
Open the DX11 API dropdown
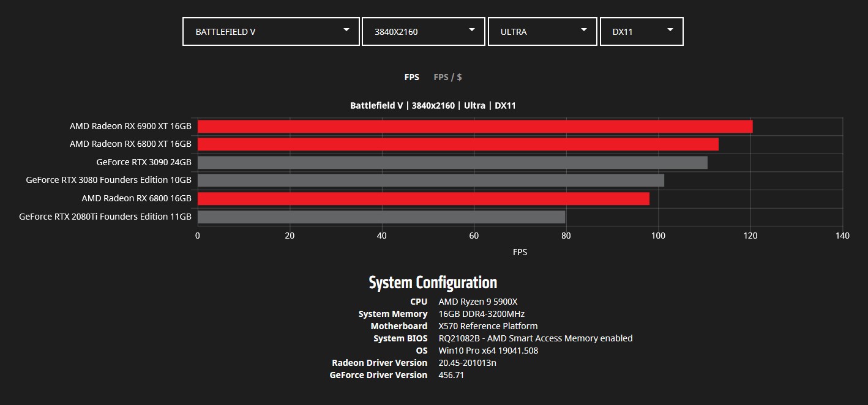(x=641, y=31)
